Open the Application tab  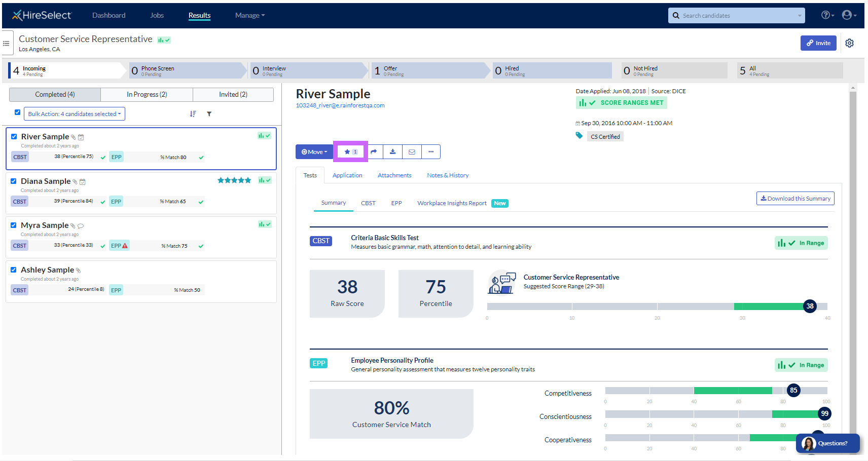pyautogui.click(x=347, y=175)
